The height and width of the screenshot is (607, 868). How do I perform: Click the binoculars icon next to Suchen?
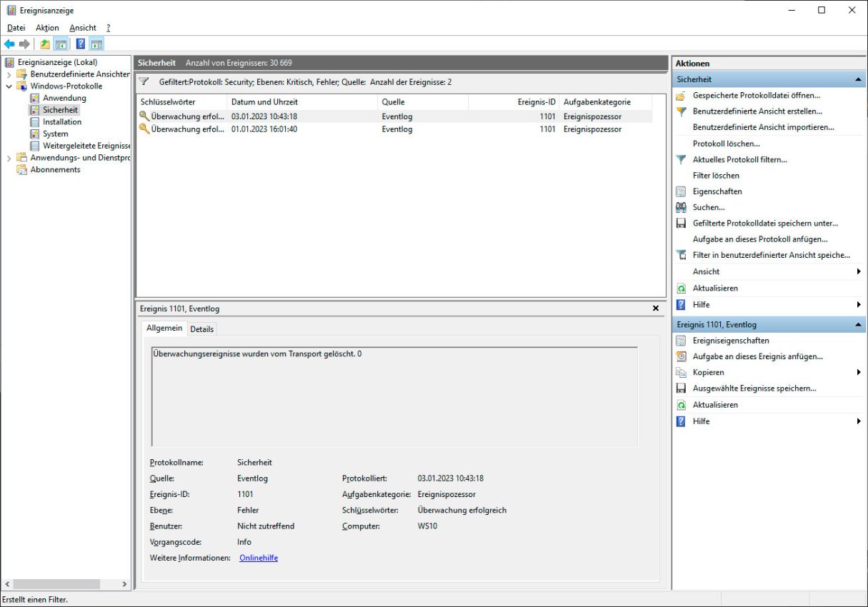coord(681,207)
